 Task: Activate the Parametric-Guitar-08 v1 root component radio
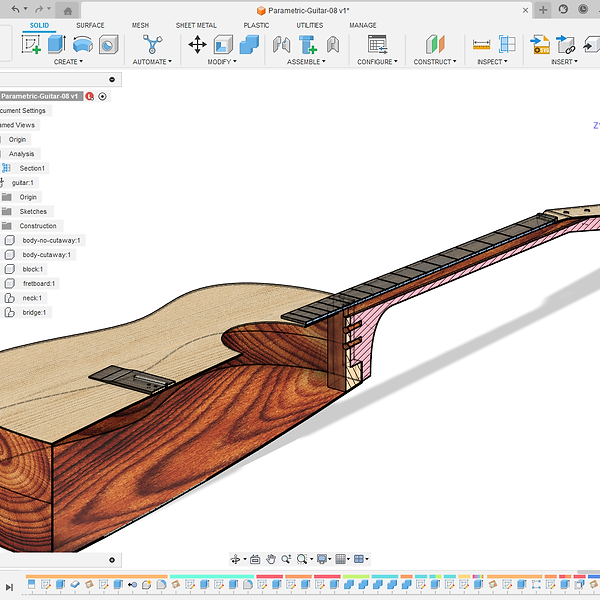[102, 96]
